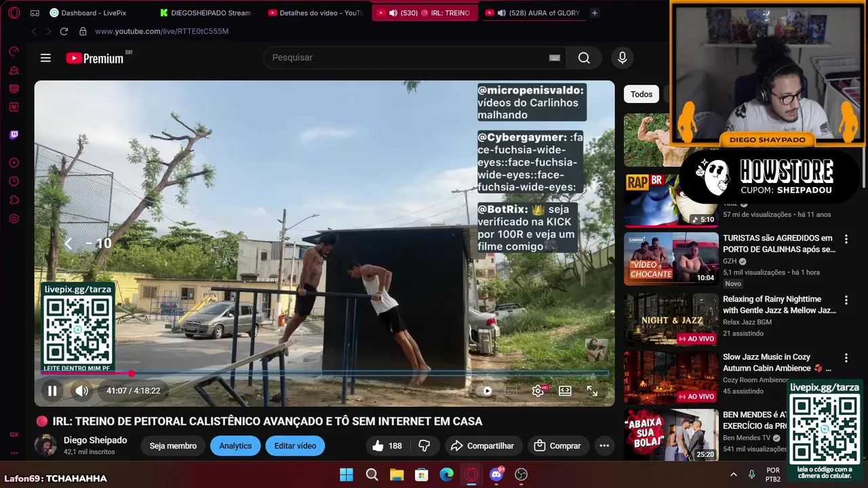Click the Comprar button
Image resolution: width=868 pixels, height=488 pixels.
tap(557, 445)
